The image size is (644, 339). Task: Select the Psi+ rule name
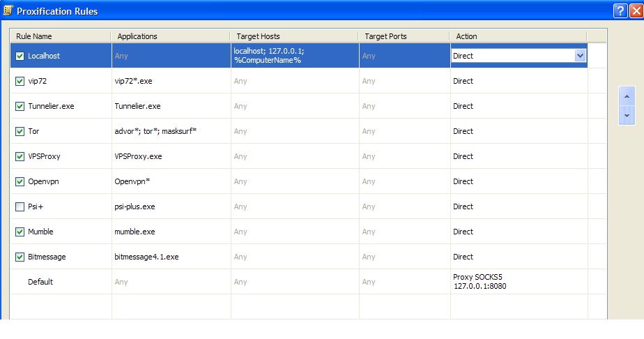tap(36, 206)
